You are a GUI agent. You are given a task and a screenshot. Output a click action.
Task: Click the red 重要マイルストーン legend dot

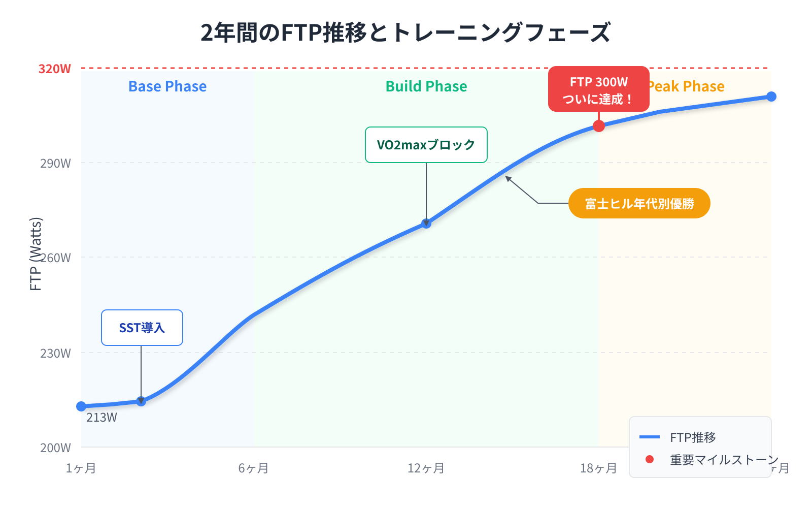pos(649,459)
